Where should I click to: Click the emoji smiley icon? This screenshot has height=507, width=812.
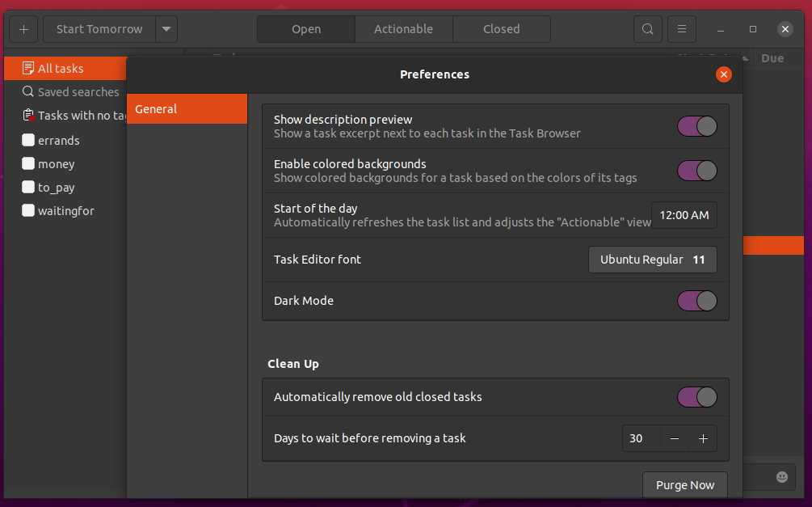[x=781, y=477]
